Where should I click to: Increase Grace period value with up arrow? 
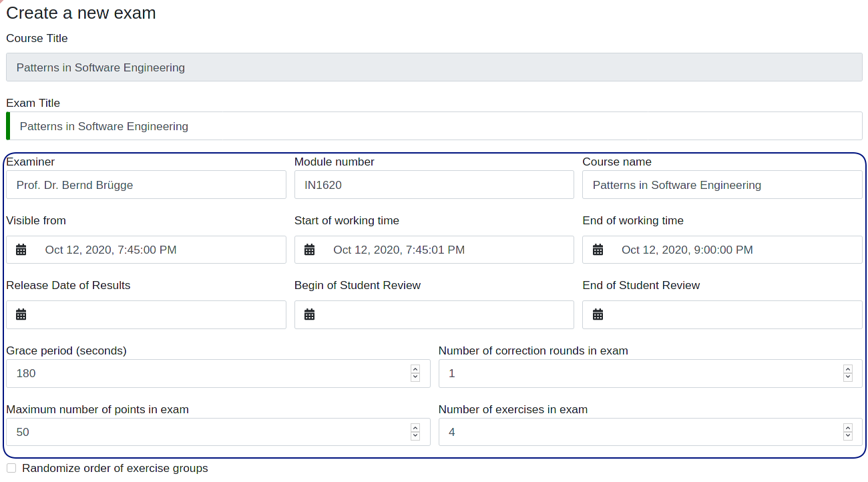point(415,369)
